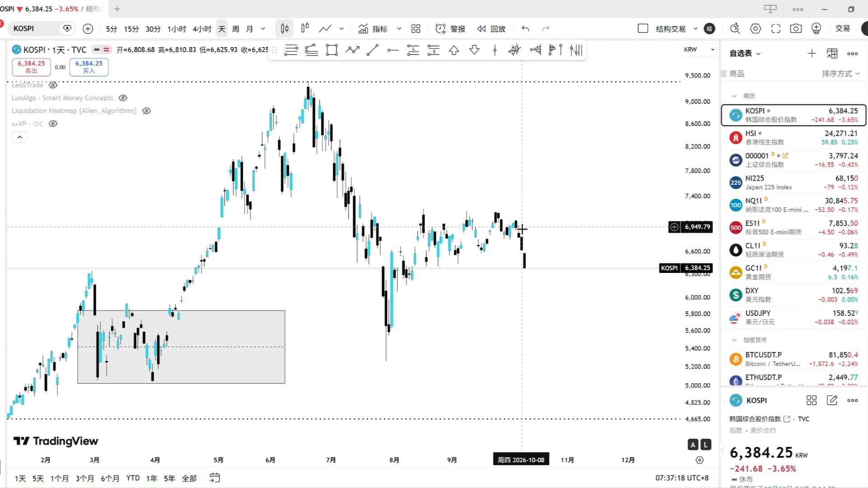
Task: Undo the last chart action
Action: click(x=525, y=29)
